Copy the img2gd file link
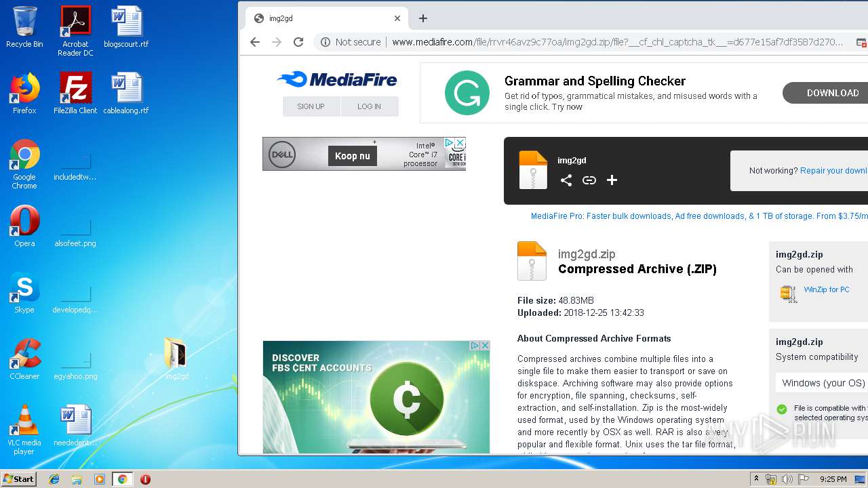868x488 pixels. click(x=589, y=180)
